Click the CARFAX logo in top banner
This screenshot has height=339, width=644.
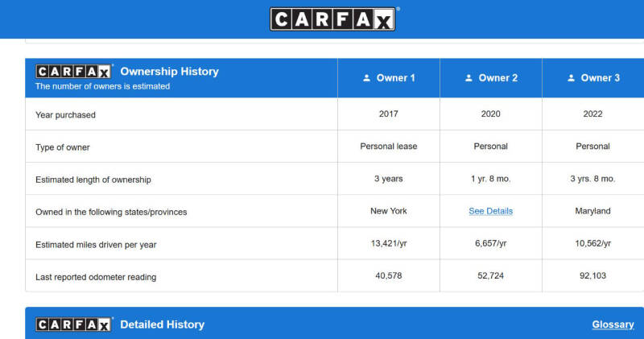point(332,19)
